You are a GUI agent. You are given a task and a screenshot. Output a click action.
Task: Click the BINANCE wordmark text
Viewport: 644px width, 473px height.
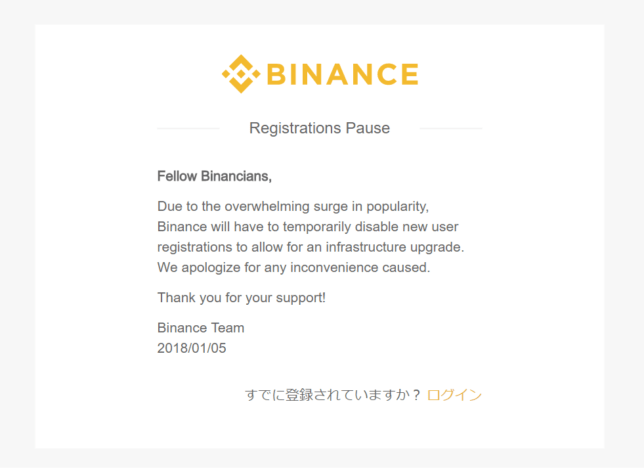(x=343, y=74)
